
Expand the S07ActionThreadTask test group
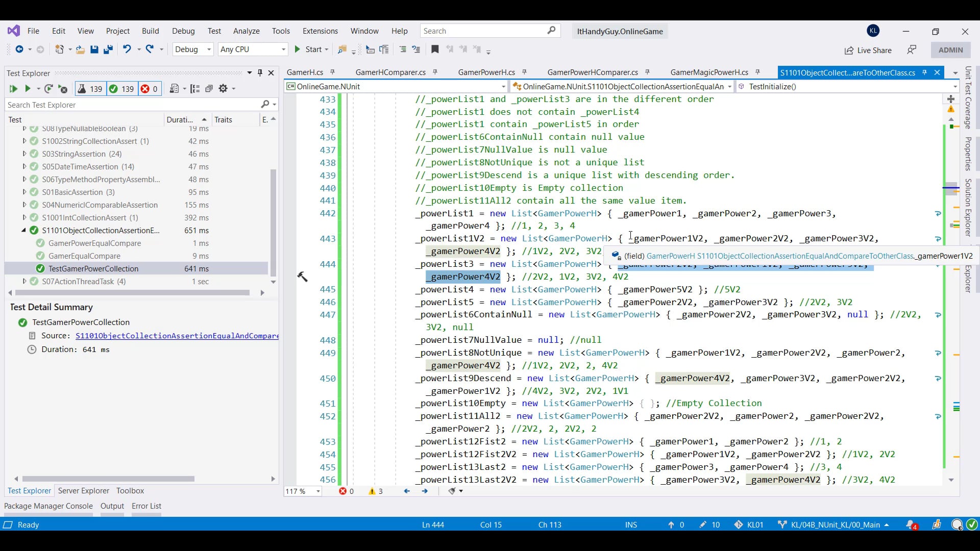pyautogui.click(x=23, y=281)
